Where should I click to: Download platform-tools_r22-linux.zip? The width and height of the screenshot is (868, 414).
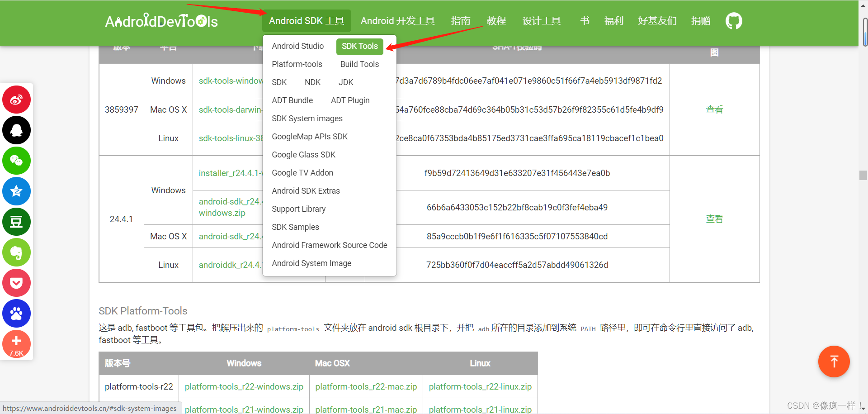click(x=480, y=387)
